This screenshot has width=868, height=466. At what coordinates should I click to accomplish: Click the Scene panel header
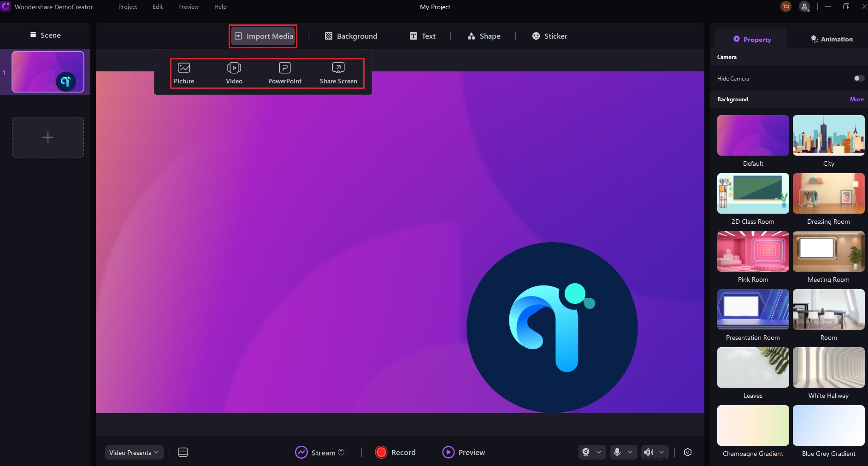pos(45,35)
